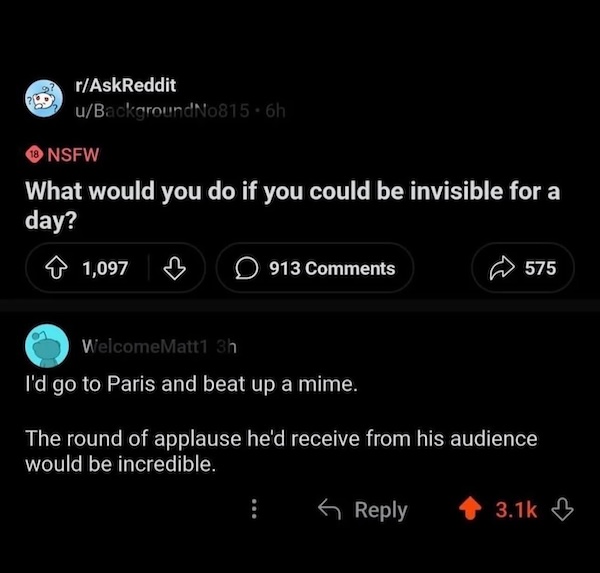View WelcomeMatt1's avatar
Viewport: 600px width, 573px height.
tap(47, 346)
